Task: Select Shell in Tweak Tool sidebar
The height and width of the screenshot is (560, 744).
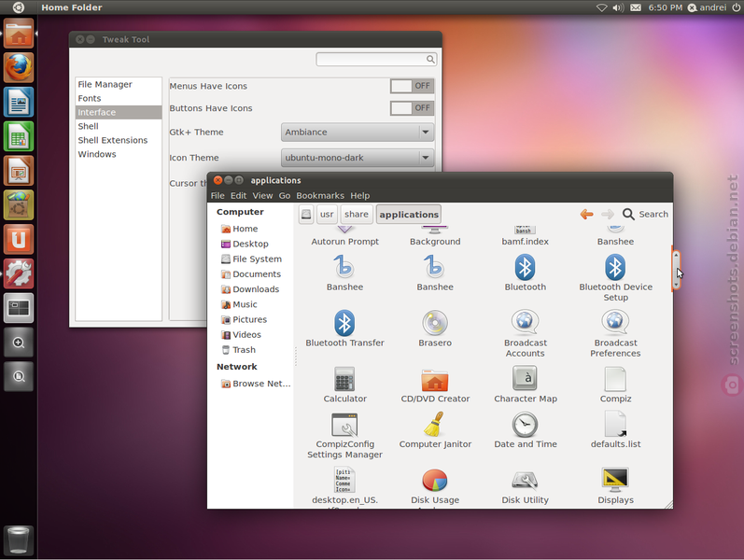Action: click(x=119, y=126)
